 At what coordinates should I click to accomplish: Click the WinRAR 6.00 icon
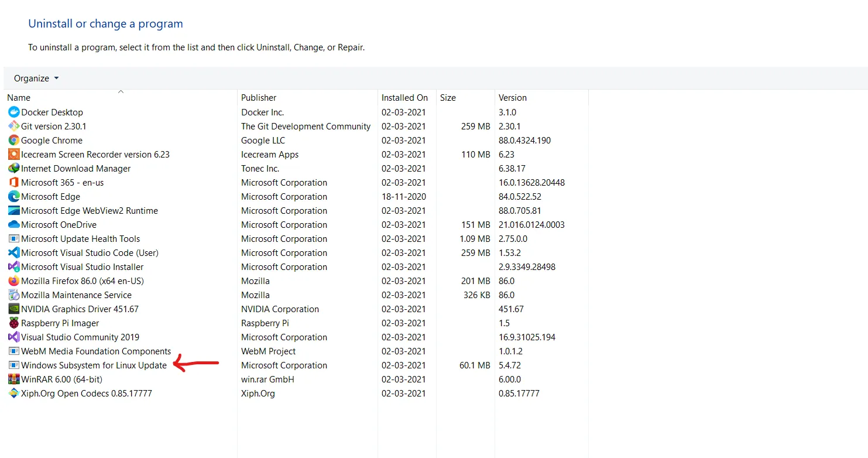pos(13,379)
